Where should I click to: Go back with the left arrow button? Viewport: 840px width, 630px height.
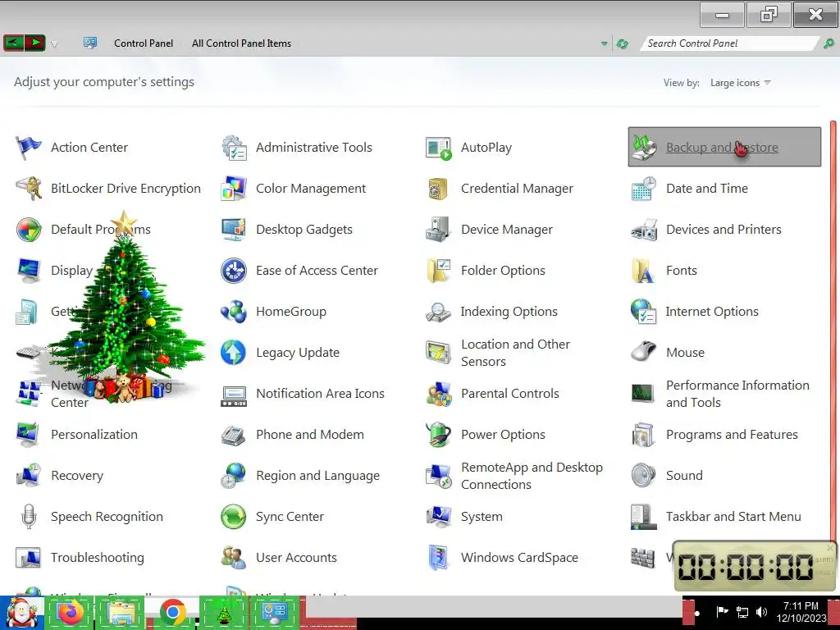tap(14, 43)
